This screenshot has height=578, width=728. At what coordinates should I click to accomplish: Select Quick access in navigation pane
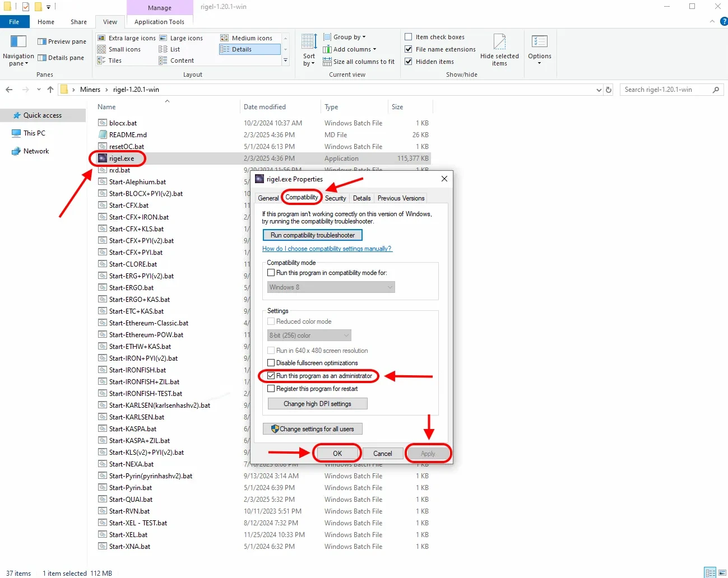[42, 115]
